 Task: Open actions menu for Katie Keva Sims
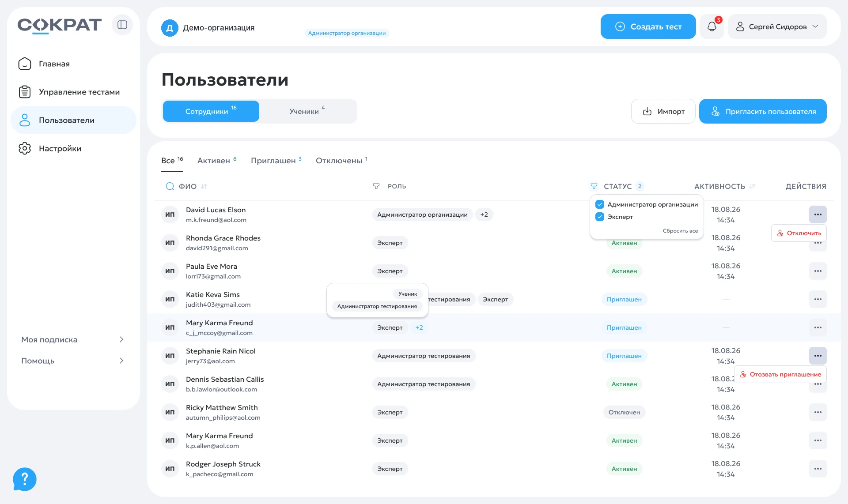point(818,299)
